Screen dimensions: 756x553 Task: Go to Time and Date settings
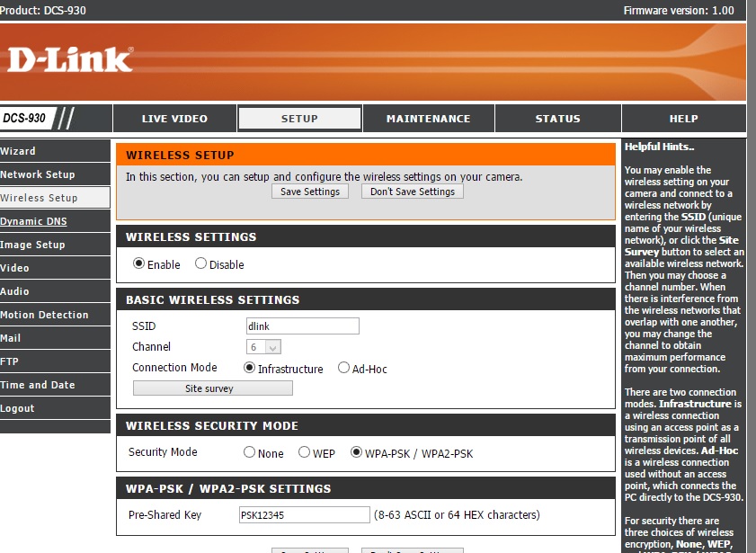(55, 385)
